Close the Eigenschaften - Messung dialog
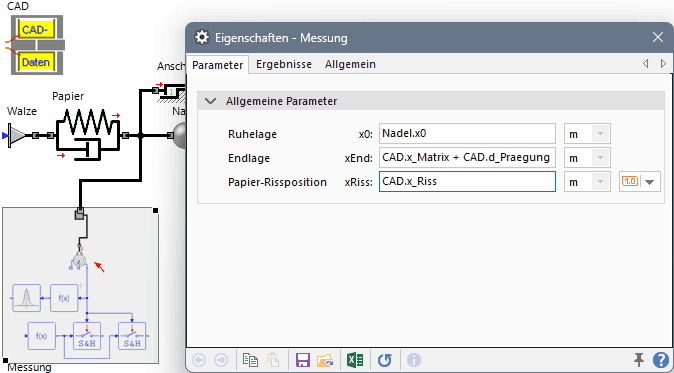674x373 pixels. 658,37
